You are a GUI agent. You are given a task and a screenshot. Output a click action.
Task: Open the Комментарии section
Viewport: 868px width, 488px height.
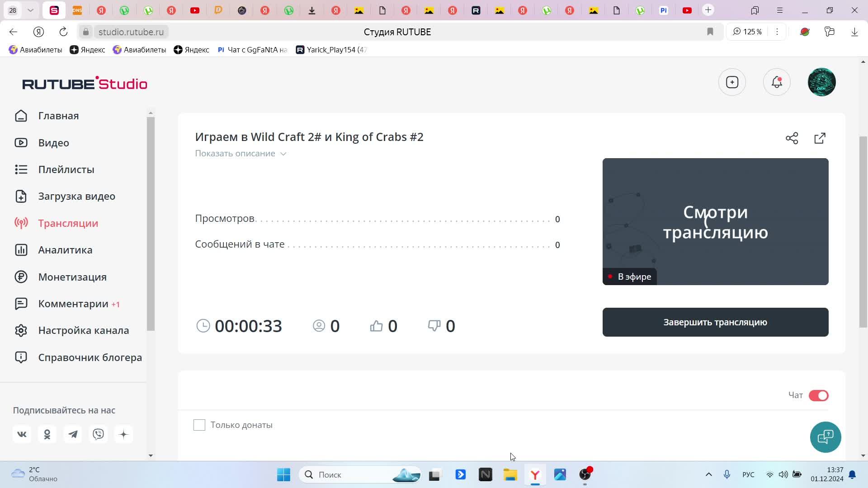click(73, 304)
